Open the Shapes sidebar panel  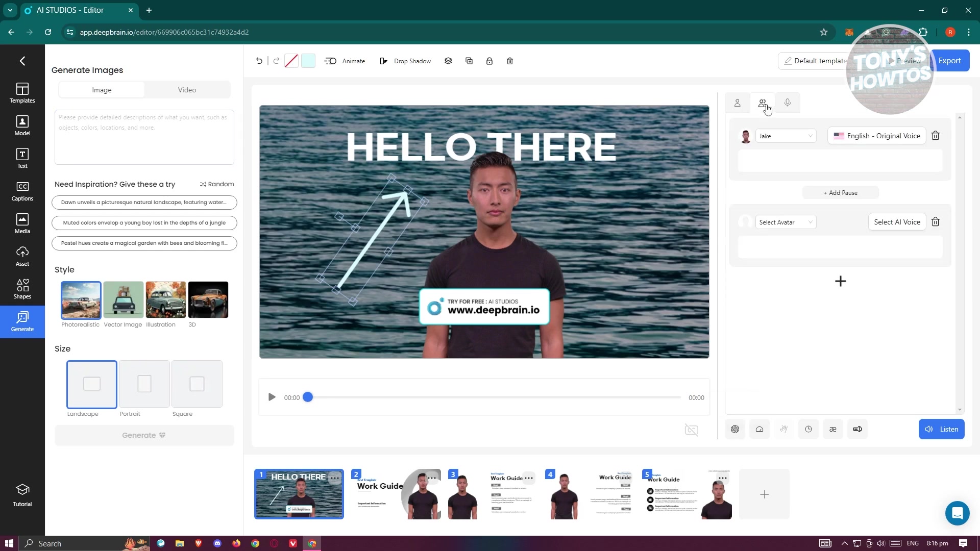point(22,289)
